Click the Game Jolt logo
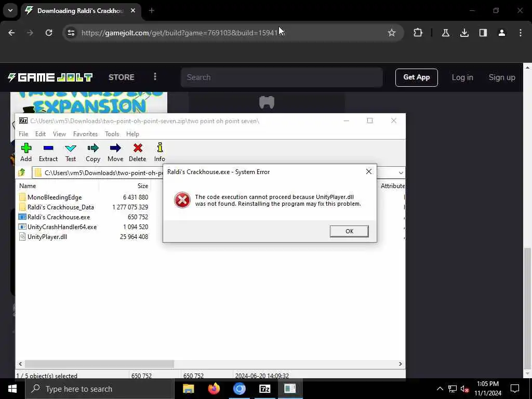Screen dimensions: 532x399 pyautogui.click(x=50, y=77)
